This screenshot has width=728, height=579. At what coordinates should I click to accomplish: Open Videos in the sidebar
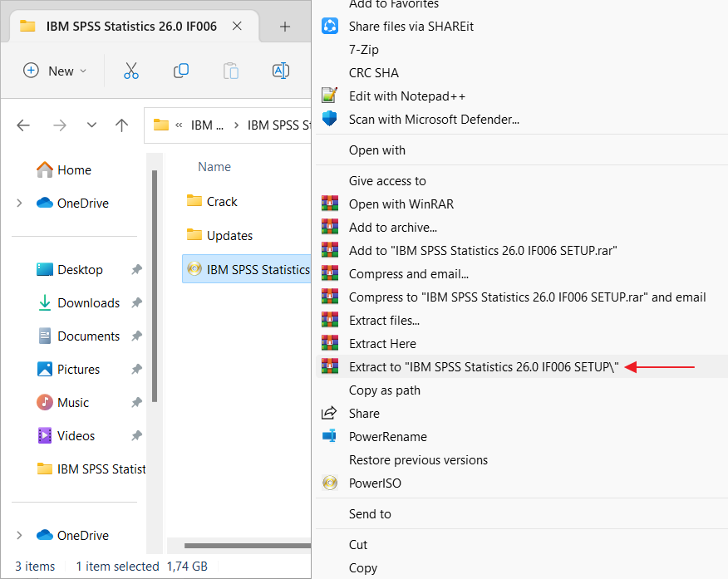pos(66,435)
